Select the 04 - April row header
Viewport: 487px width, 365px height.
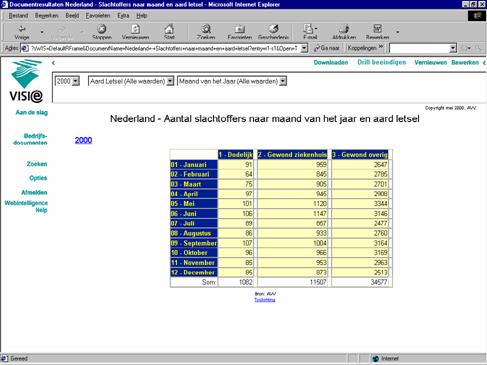[x=194, y=194]
